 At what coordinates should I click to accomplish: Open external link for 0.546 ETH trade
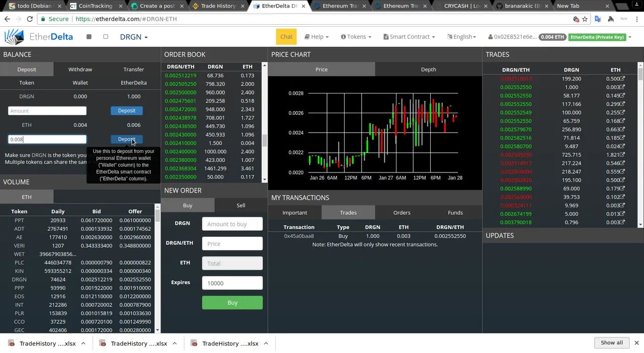[622, 163]
